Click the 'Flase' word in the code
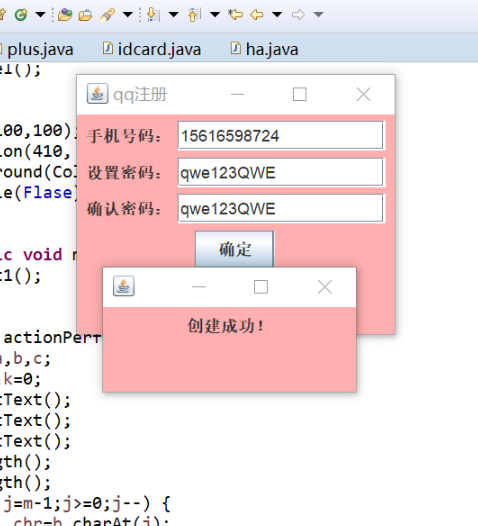The image size is (478, 526). (x=48, y=193)
